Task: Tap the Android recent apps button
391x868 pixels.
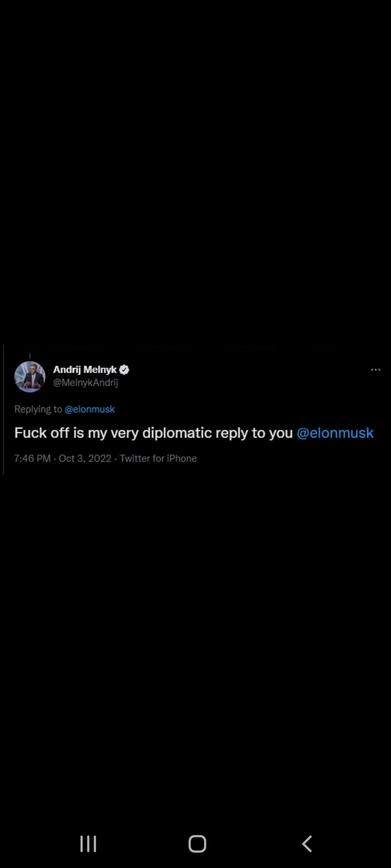Action: point(88,844)
